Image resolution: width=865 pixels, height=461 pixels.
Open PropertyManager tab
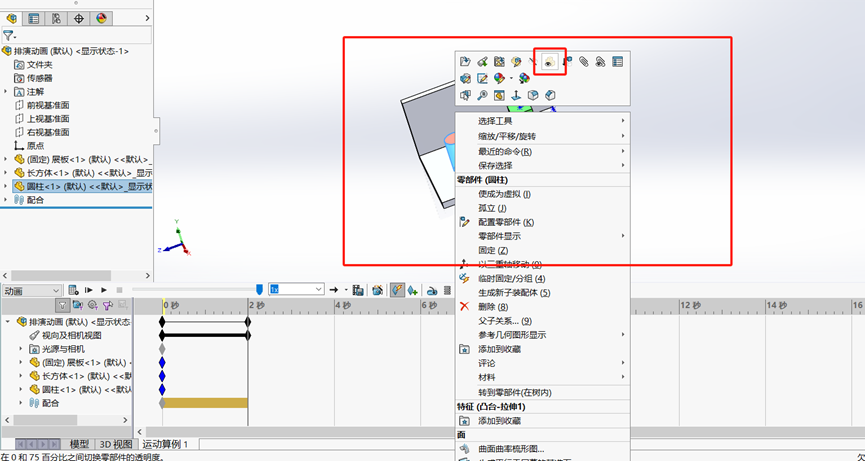34,18
